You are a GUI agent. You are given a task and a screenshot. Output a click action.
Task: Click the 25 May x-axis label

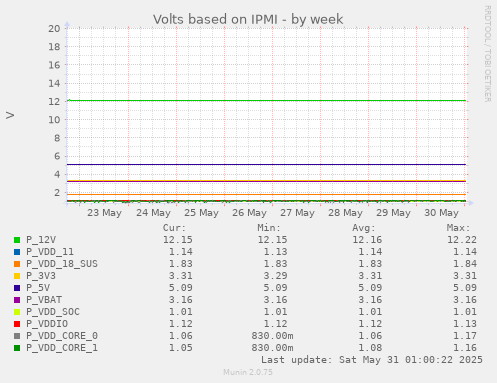click(x=201, y=213)
